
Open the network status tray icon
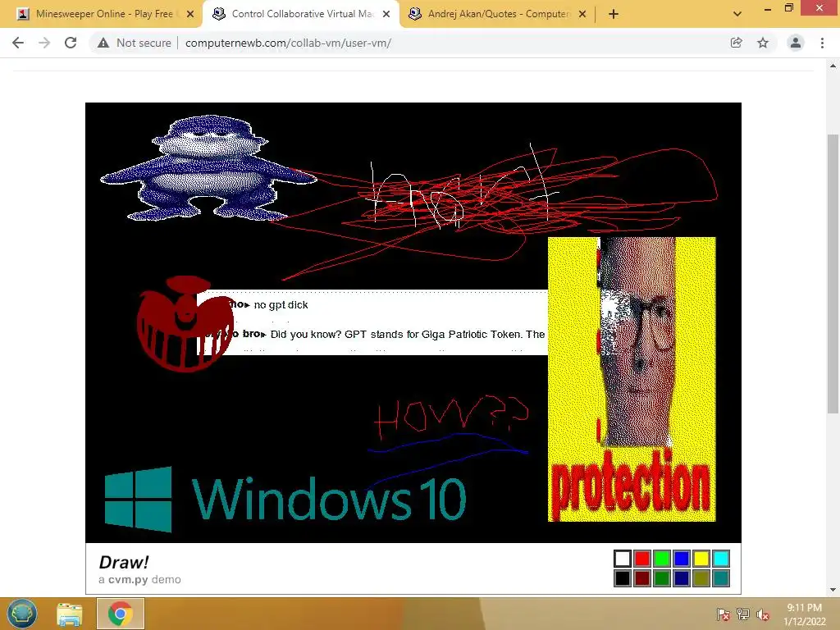pos(743,614)
